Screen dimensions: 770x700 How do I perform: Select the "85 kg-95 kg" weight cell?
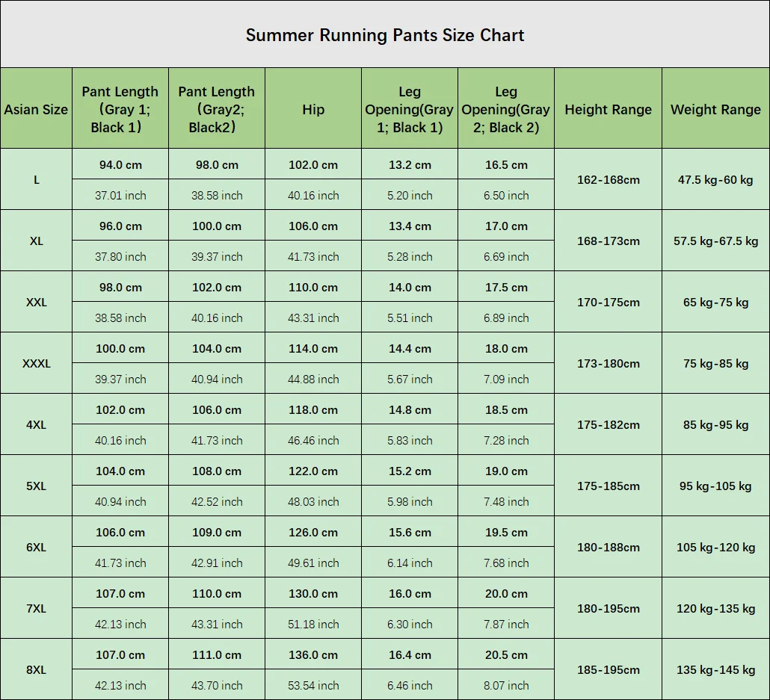pos(715,425)
